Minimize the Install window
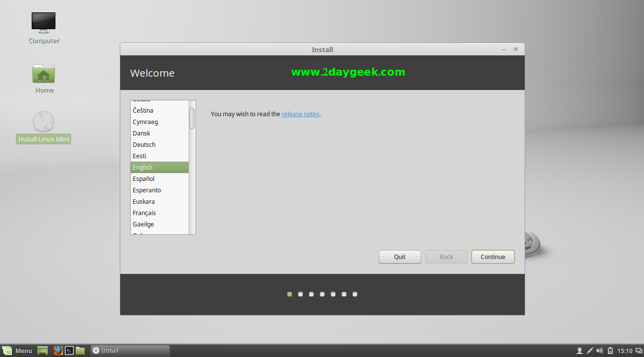Screen dimensions: 644x357 pos(503,49)
